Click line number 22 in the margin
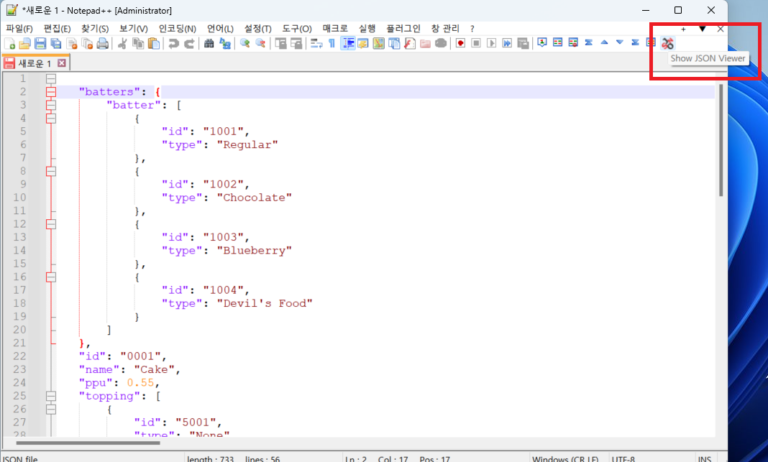768x462 pixels. pyautogui.click(x=20, y=356)
